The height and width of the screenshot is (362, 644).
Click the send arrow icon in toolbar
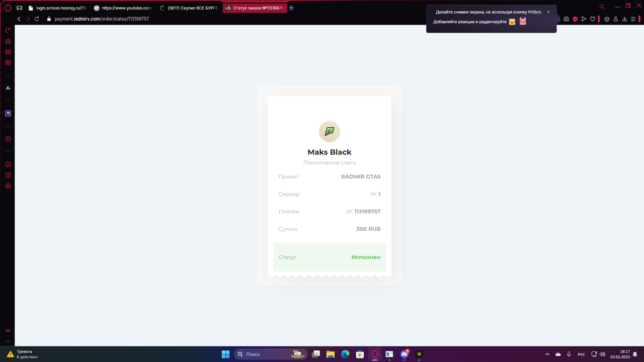click(584, 19)
